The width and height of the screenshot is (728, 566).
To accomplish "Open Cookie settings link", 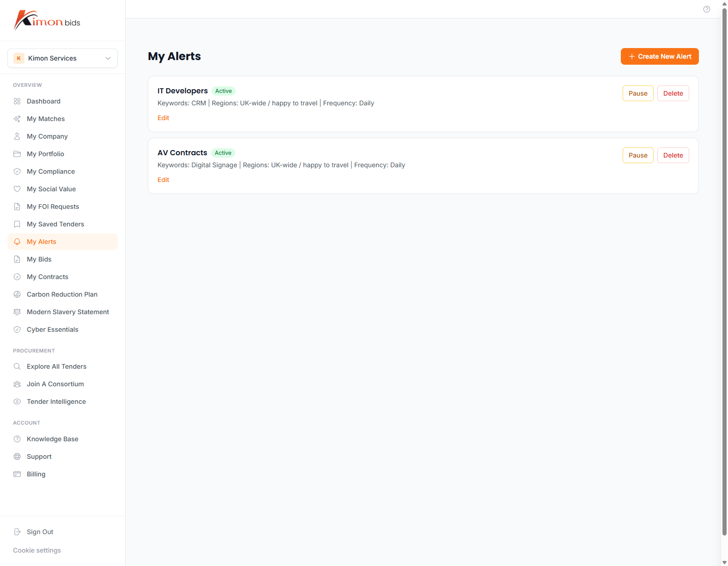I will [37, 550].
